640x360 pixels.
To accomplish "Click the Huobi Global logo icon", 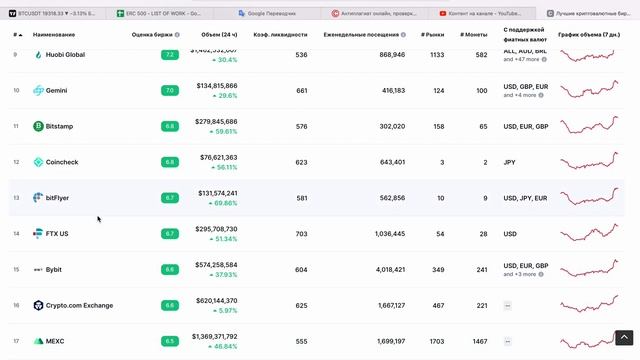I will pos(38,55).
